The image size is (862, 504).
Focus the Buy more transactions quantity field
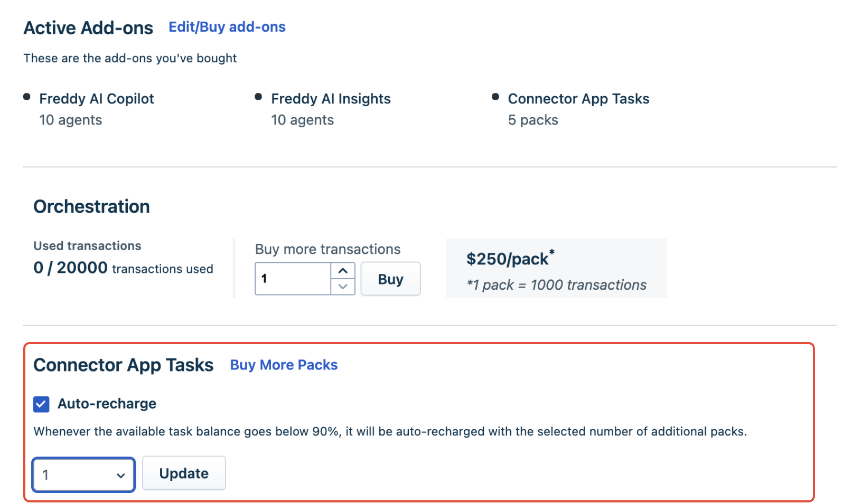pyautogui.click(x=293, y=279)
